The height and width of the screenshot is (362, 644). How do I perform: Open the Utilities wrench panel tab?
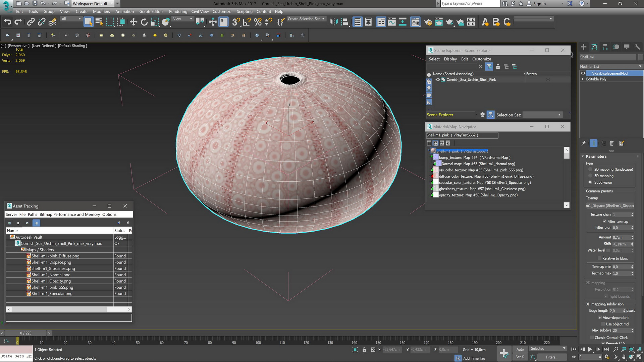(637, 47)
